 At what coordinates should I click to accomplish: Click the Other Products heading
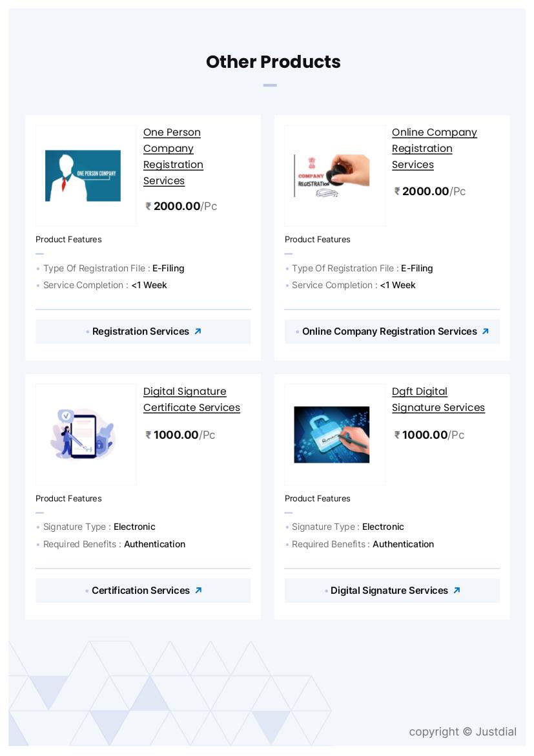(x=273, y=62)
